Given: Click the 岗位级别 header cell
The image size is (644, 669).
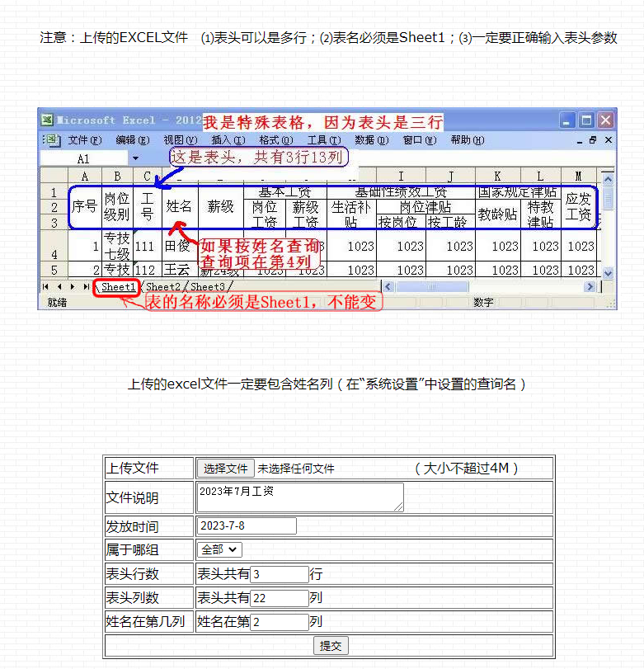Looking at the screenshot, I should tap(117, 206).
